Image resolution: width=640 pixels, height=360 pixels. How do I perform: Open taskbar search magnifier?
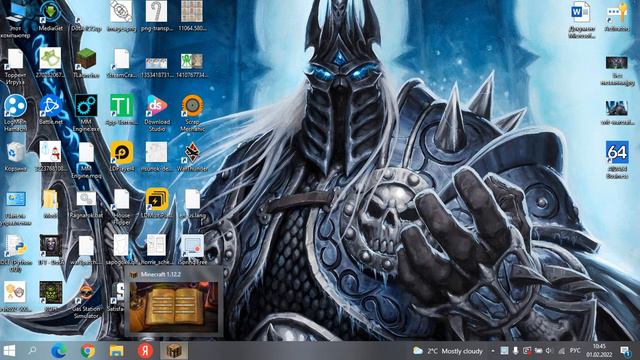click(32, 351)
